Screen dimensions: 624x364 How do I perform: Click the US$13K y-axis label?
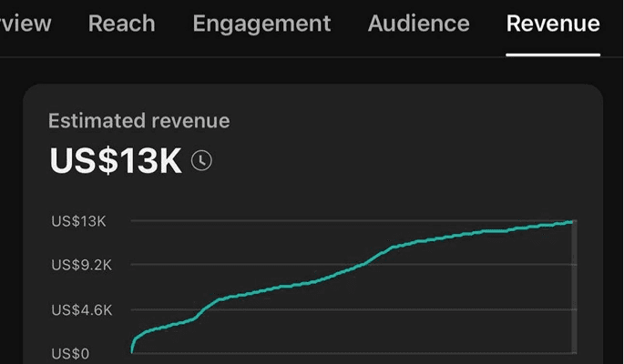point(78,221)
